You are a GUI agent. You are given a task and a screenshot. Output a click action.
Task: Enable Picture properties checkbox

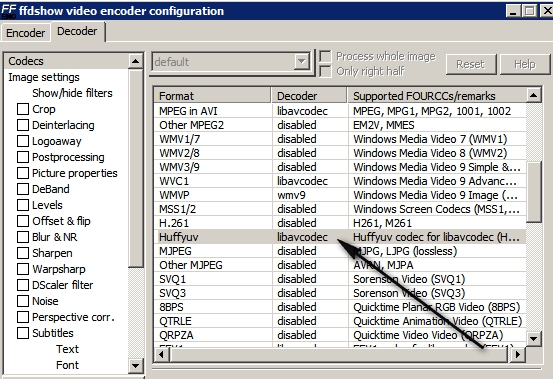pos(23,173)
